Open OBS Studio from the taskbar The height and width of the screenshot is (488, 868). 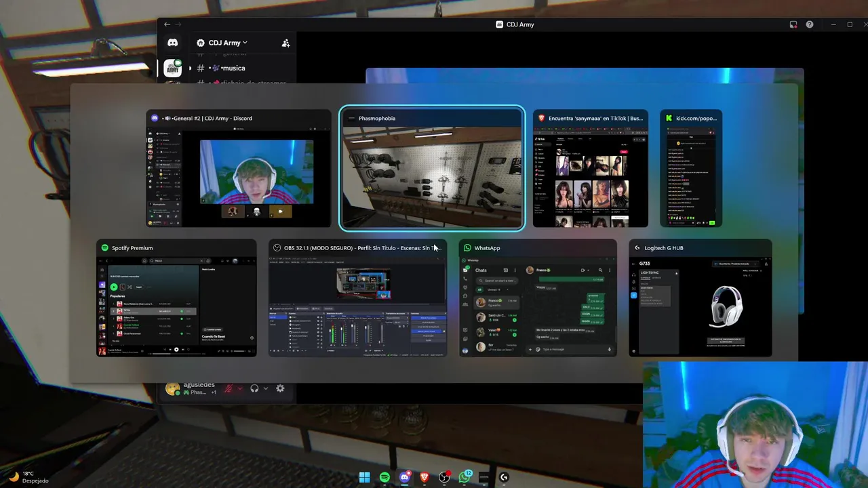[444, 477]
